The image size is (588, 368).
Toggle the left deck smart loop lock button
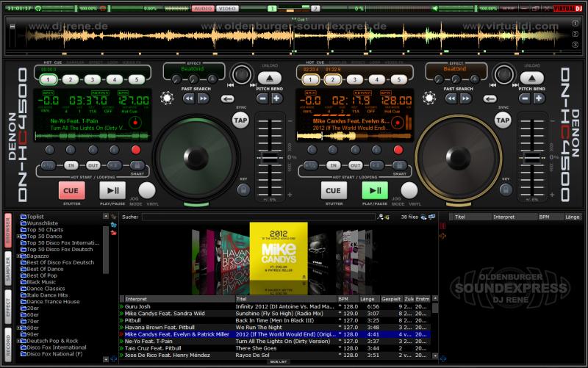(137, 165)
